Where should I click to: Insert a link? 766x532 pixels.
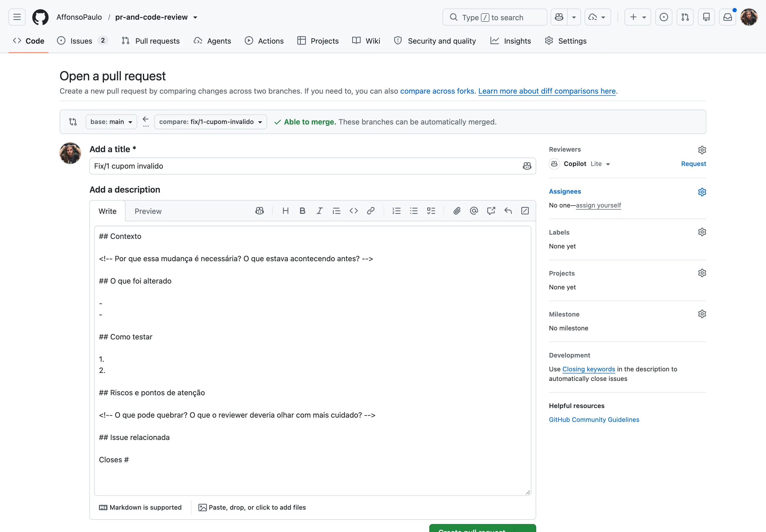370,211
